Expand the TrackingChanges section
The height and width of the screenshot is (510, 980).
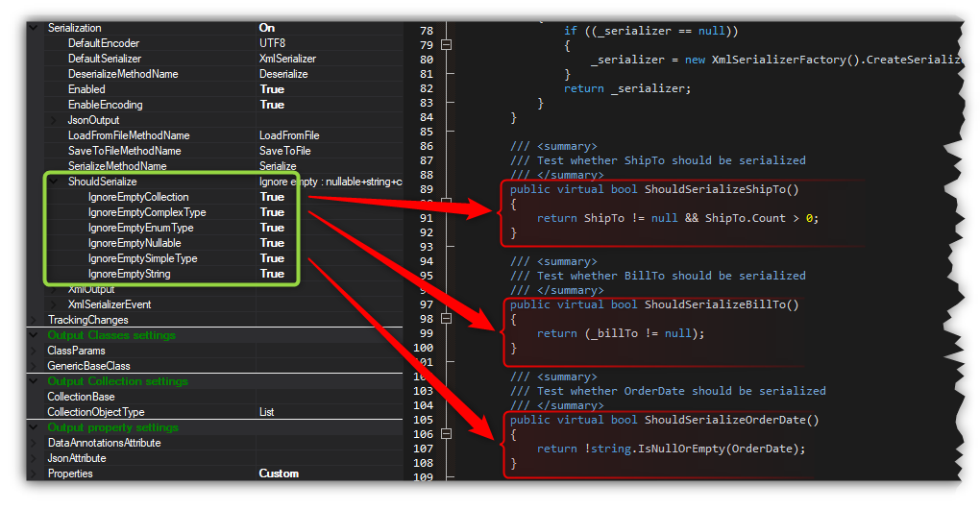(x=36, y=320)
